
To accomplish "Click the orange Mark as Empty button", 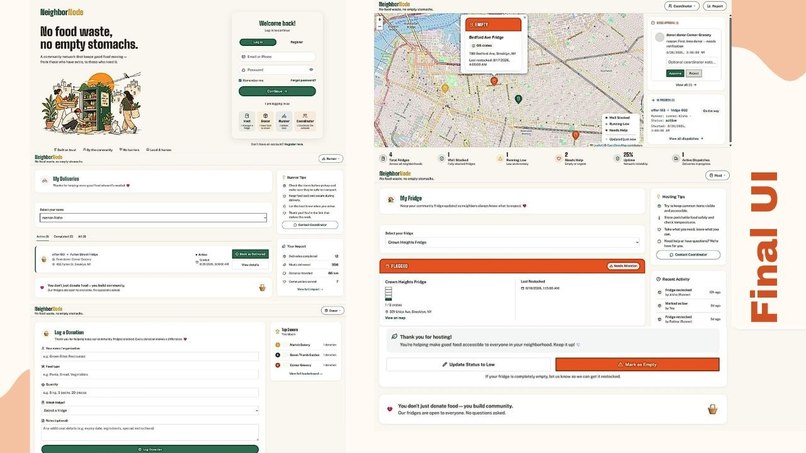I will [x=637, y=365].
